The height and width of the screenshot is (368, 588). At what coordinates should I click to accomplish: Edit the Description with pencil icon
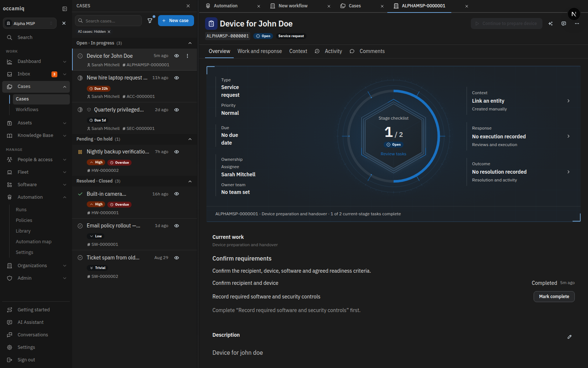pos(570,337)
